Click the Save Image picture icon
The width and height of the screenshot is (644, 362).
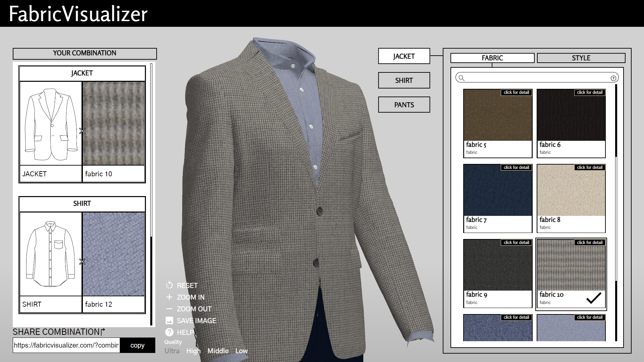169,320
